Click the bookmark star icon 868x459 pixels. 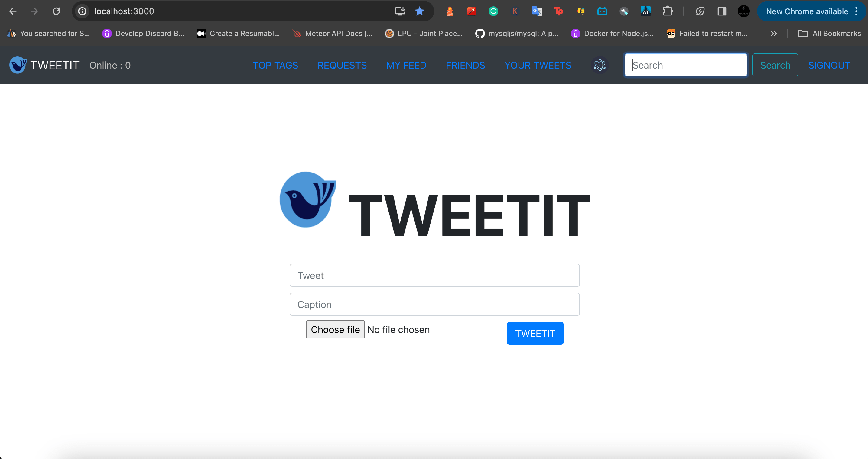[419, 11]
